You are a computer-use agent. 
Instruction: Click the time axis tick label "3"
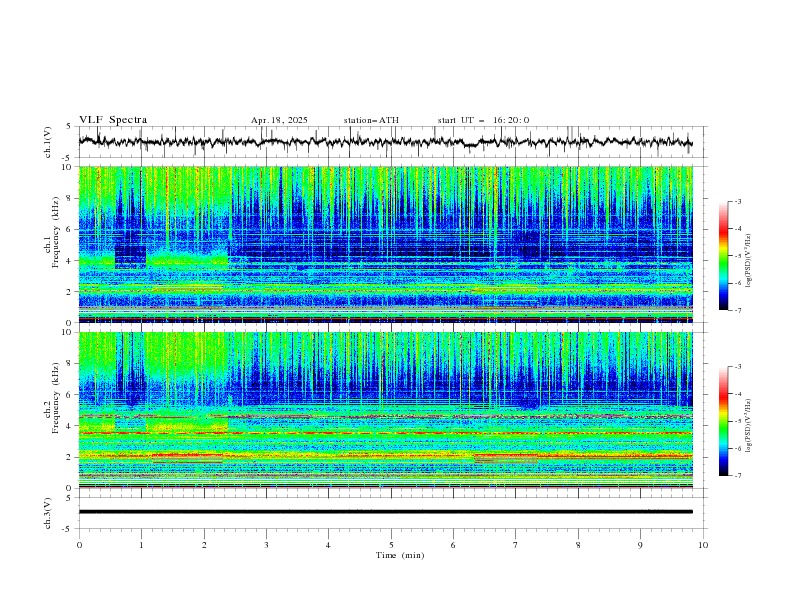click(266, 545)
